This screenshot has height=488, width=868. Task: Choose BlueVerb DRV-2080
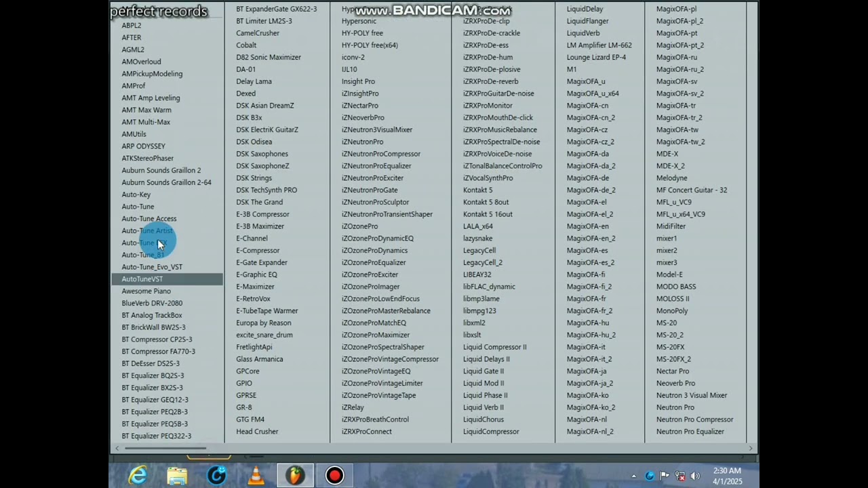[x=152, y=304]
